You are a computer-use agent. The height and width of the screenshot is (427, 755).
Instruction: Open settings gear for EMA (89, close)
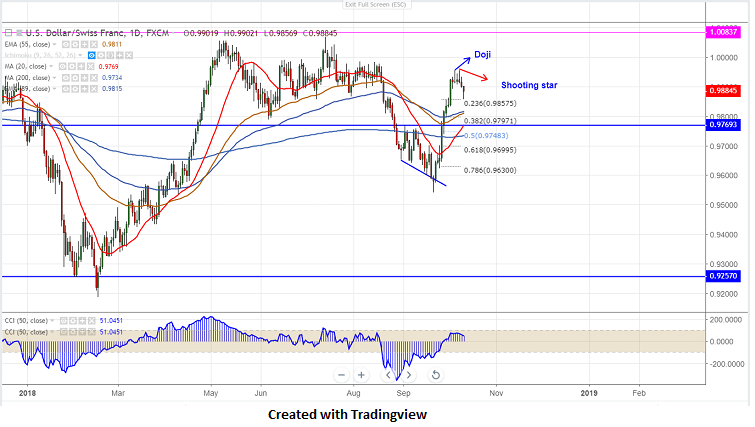(75, 89)
